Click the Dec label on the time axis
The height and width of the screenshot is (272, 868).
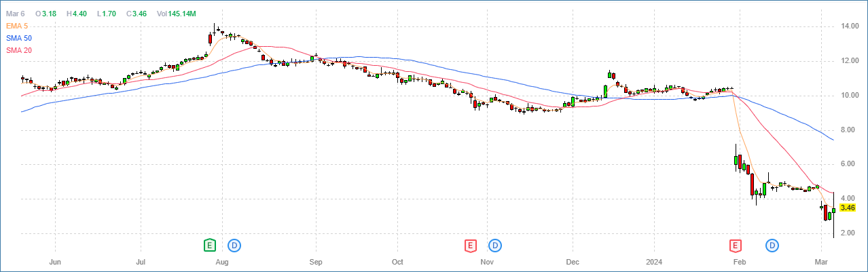[x=573, y=262]
